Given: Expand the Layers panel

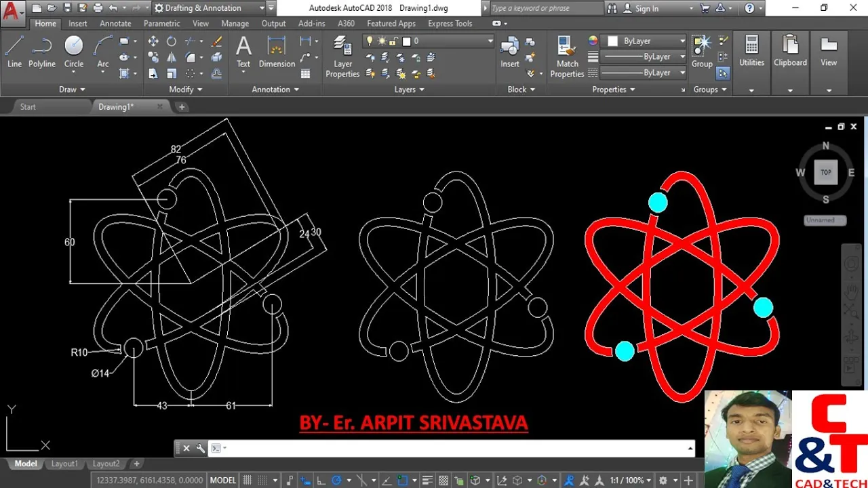Looking at the screenshot, I should tap(410, 89).
